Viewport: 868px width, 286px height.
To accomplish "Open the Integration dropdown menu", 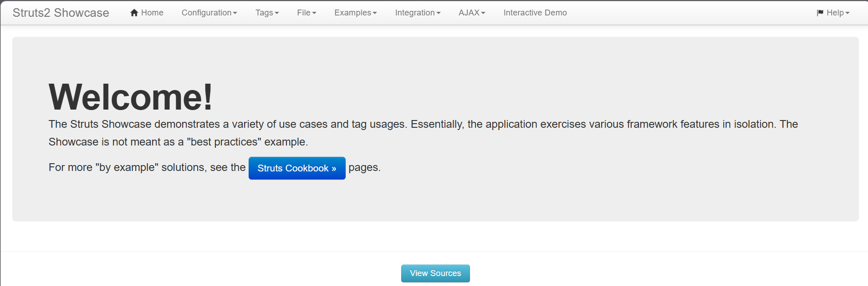I will tap(418, 13).
